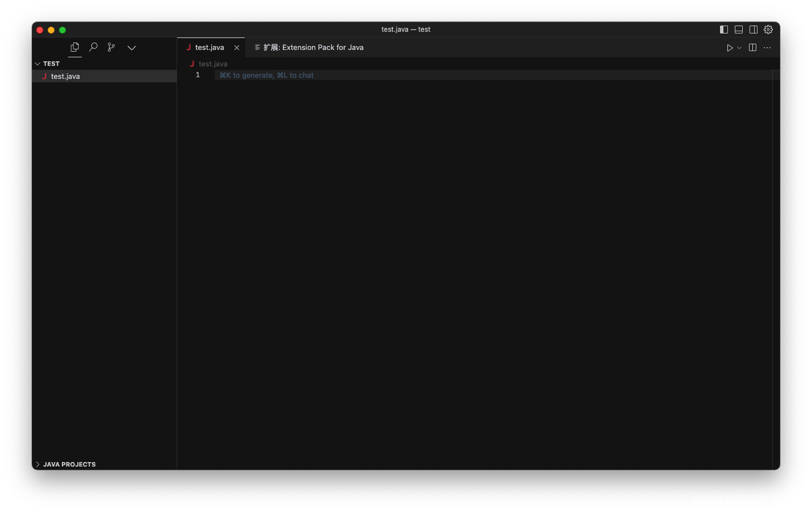The image size is (812, 512).
Task: Toggle the secondary sidebar layout icon
Action: tap(754, 30)
